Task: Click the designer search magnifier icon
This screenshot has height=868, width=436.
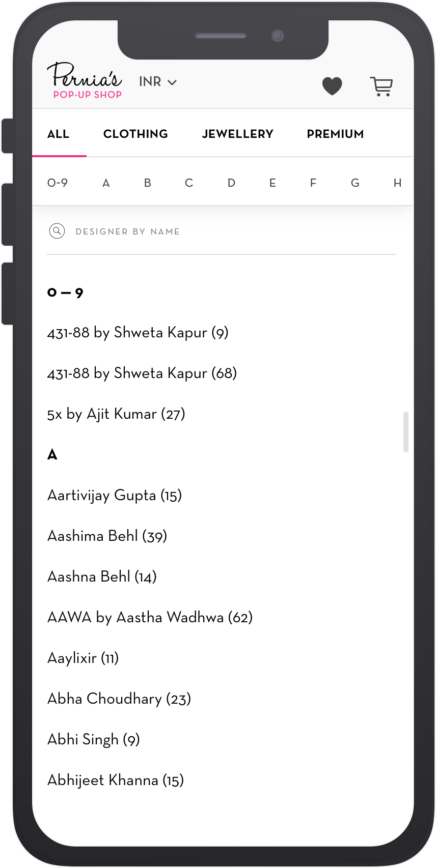Action: (x=57, y=231)
